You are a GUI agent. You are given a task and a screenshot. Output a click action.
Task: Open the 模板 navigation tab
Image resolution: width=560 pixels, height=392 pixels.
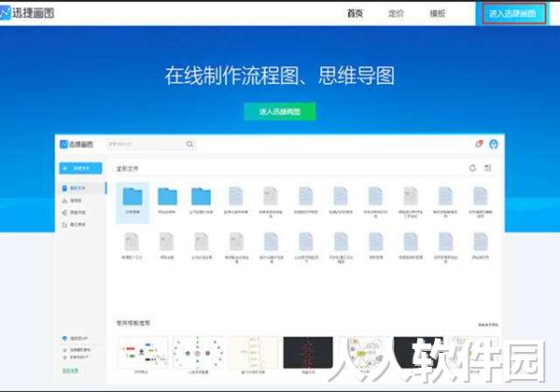[437, 14]
